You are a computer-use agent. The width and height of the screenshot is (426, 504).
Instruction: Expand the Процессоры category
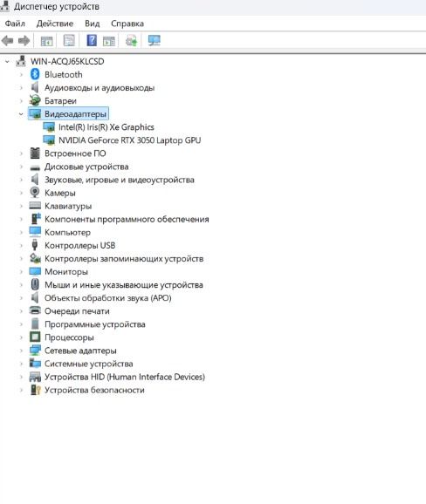coord(21,337)
